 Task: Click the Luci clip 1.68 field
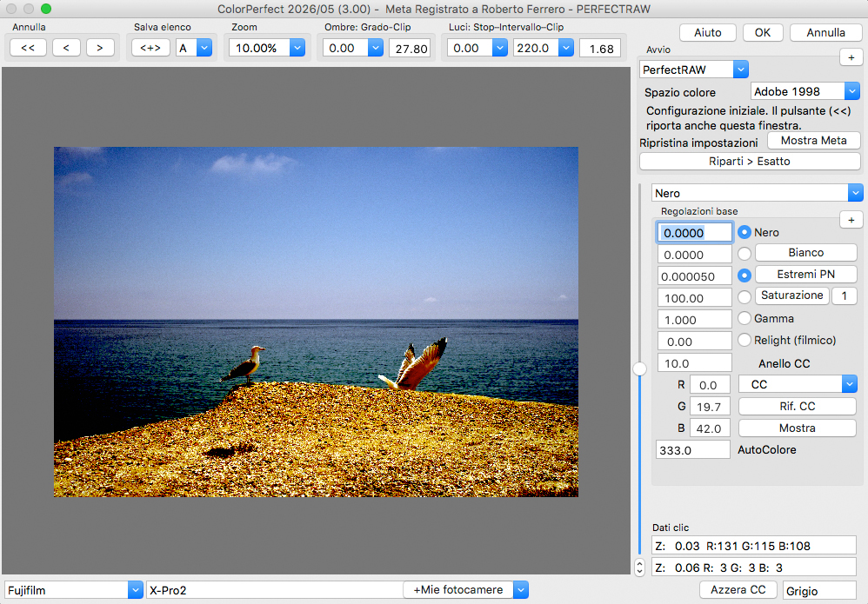(x=601, y=49)
